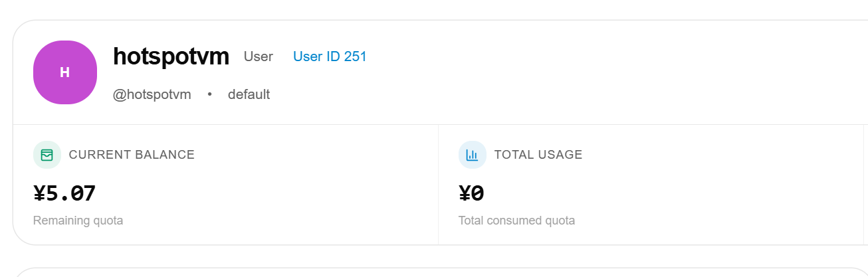This screenshot has height=277, width=868.
Task: Click the partially visible card below profile
Action: [440, 272]
